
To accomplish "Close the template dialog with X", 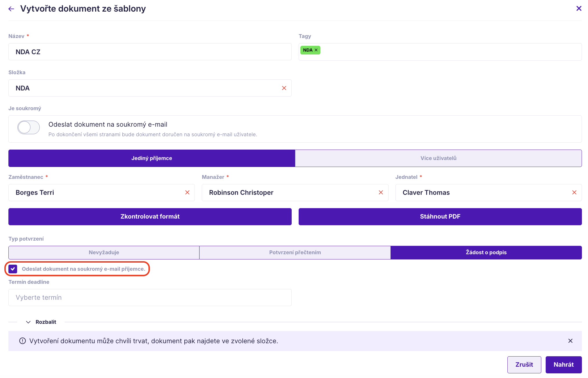I will tap(579, 9).
